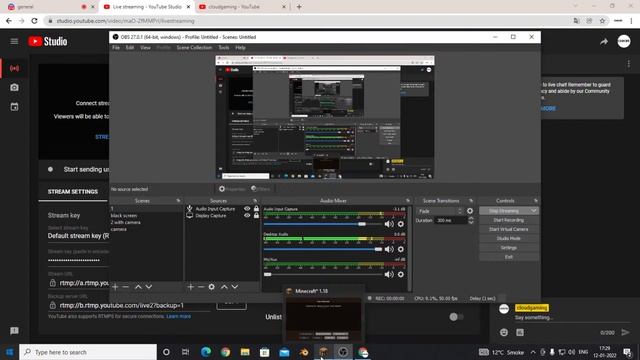640x360 pixels.
Task: Open OBS Scene Collection menu
Action: (x=194, y=48)
